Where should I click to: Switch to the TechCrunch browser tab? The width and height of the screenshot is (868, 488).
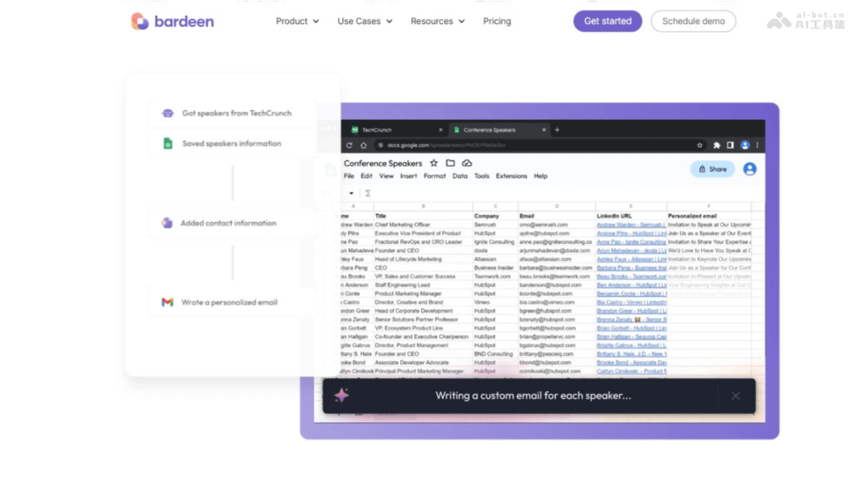[x=394, y=130]
